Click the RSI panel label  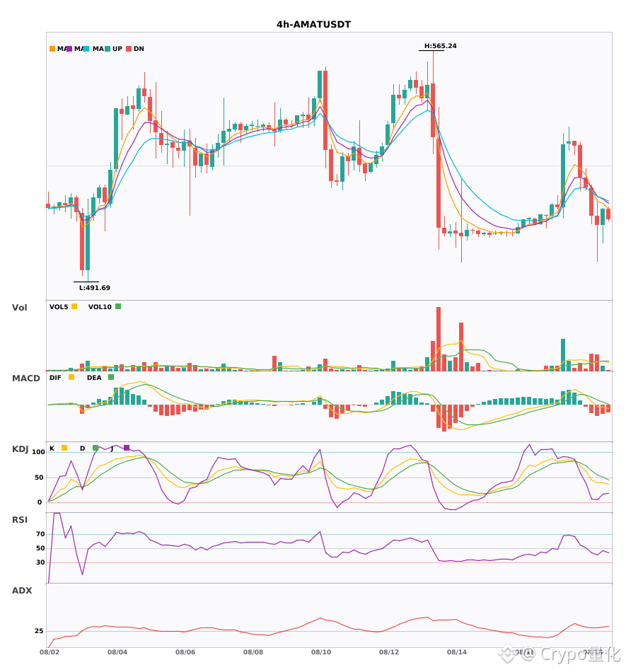pos(20,520)
